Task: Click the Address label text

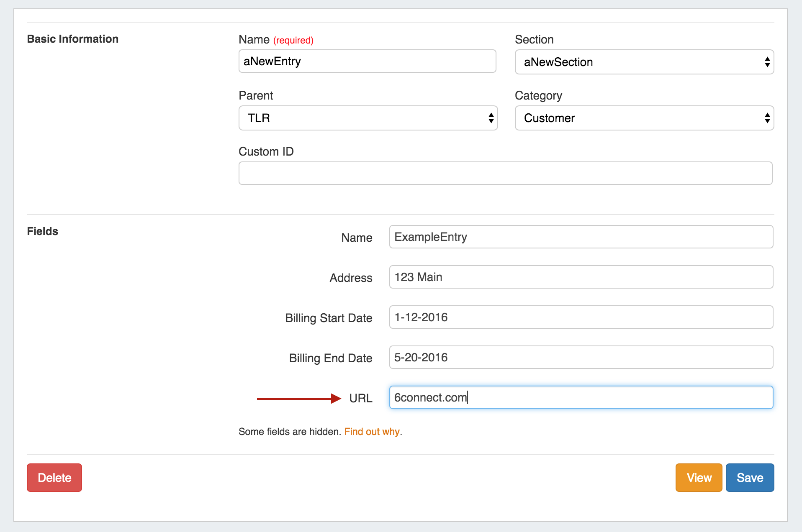Action: click(x=350, y=278)
